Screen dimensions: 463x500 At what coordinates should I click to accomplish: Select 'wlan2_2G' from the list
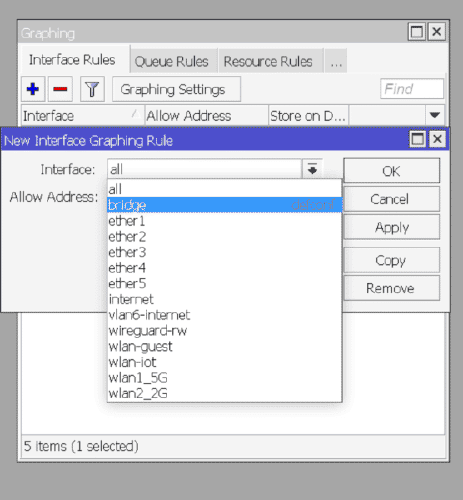click(x=224, y=393)
